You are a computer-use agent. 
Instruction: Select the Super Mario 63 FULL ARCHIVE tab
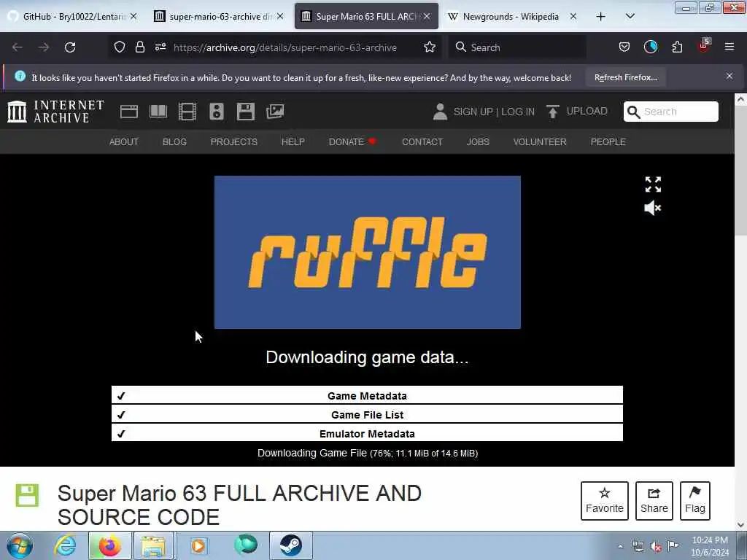pos(366,17)
